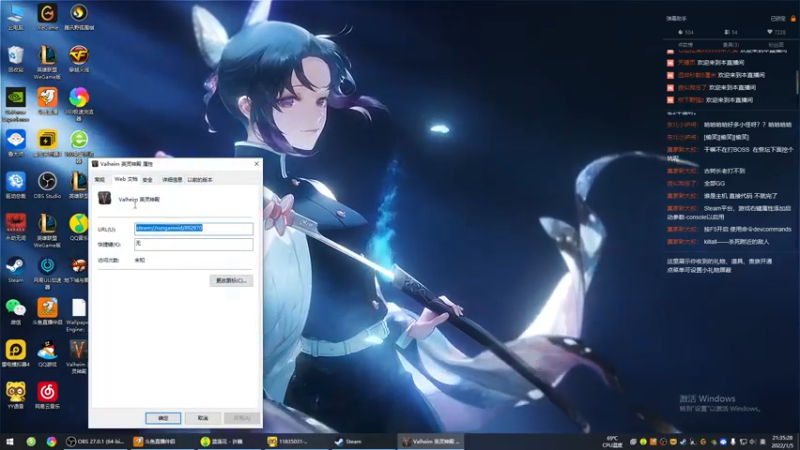Open the QQ Games desktop icon
The height and width of the screenshot is (450, 800).
click(47, 354)
